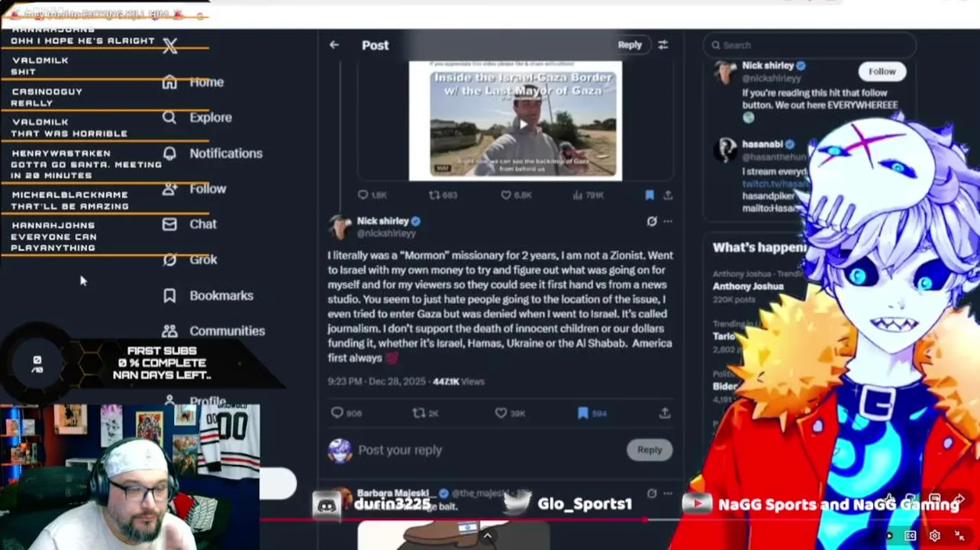Open the Communities icon in sidebar
Viewport: 980px width, 550px height.
click(169, 331)
